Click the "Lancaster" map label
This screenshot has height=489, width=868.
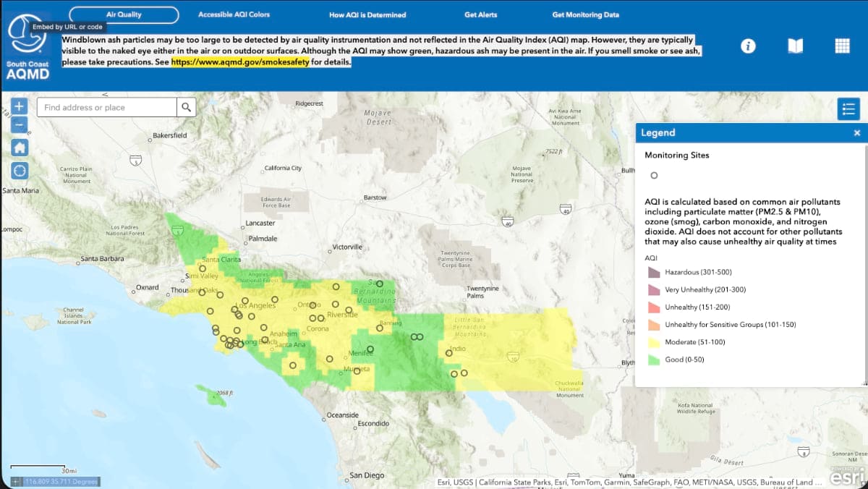tap(260, 224)
